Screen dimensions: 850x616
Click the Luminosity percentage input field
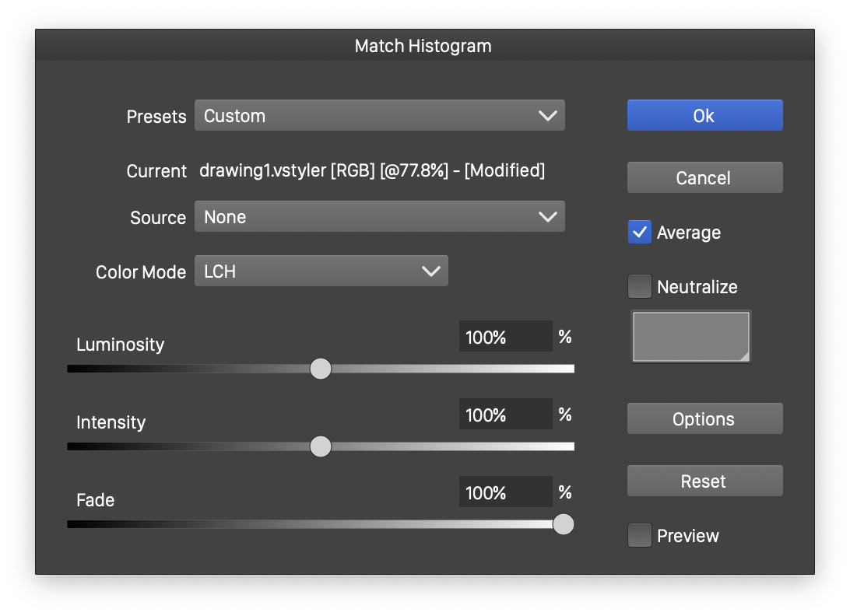505,337
